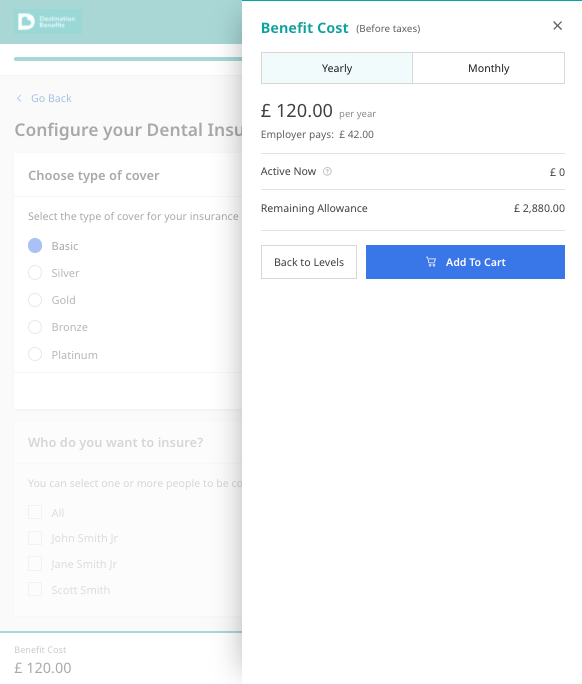Click the teal progress bar
Image resolution: width=582 pixels, height=684 pixels.
tap(128, 59)
